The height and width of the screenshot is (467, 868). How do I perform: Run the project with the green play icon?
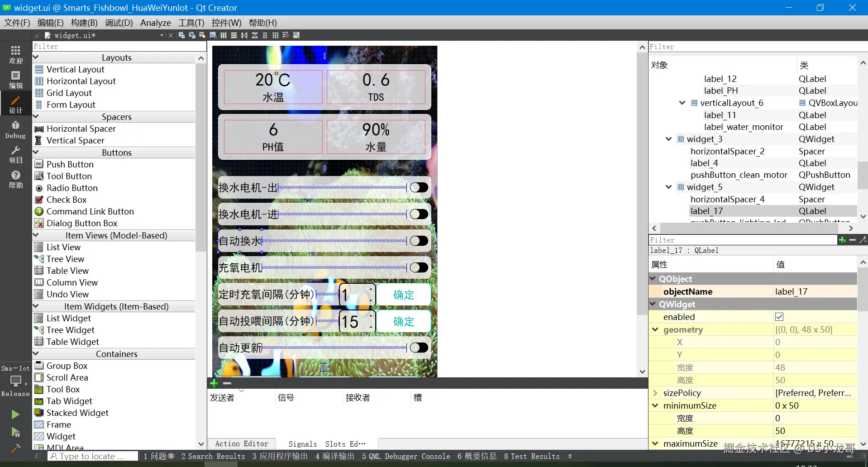pos(15,415)
